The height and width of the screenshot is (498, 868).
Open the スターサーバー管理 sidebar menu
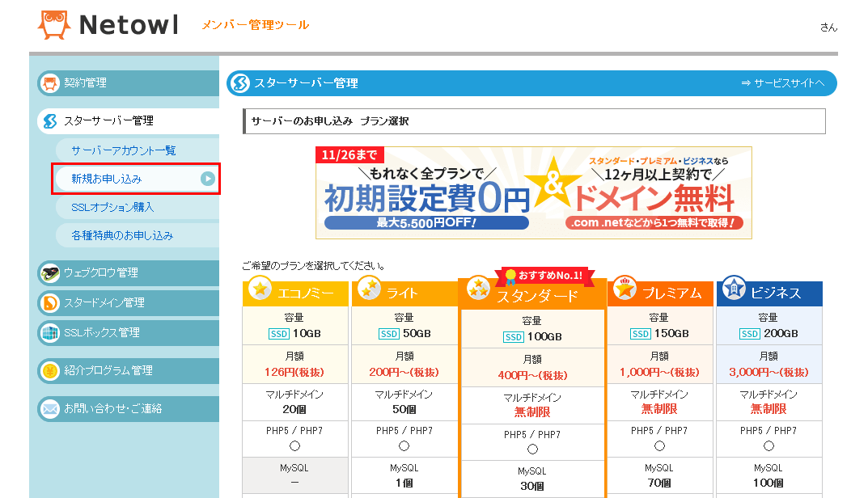click(x=129, y=121)
